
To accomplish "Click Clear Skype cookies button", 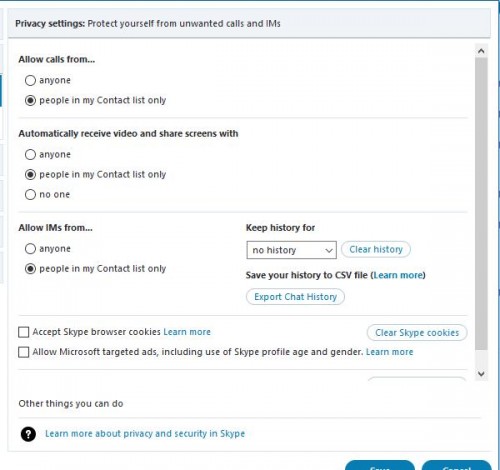I will [417, 333].
